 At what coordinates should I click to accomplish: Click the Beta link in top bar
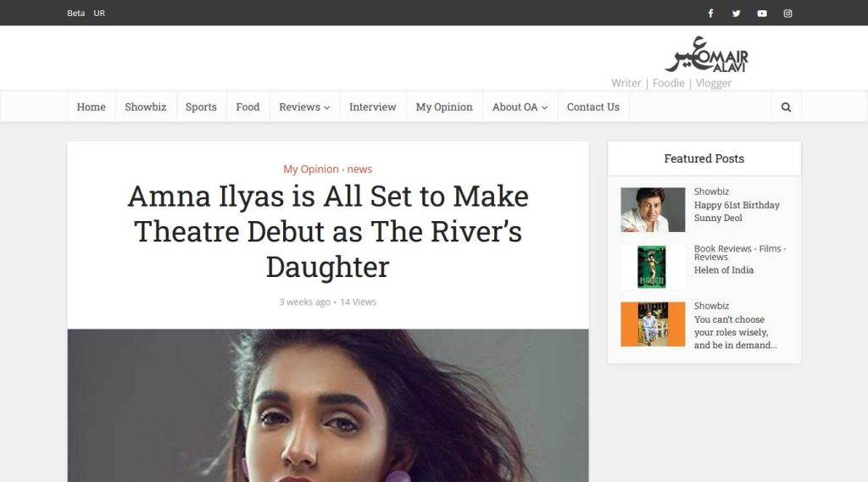tap(75, 14)
